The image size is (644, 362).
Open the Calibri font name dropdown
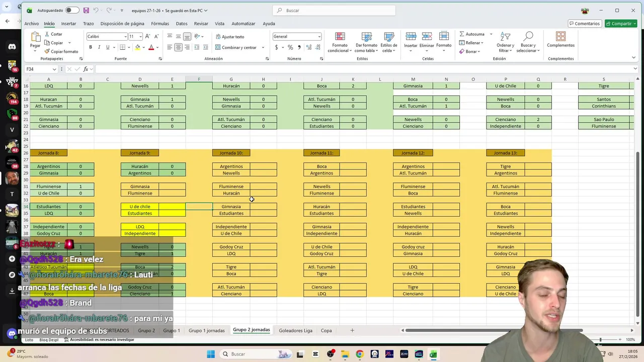click(125, 37)
